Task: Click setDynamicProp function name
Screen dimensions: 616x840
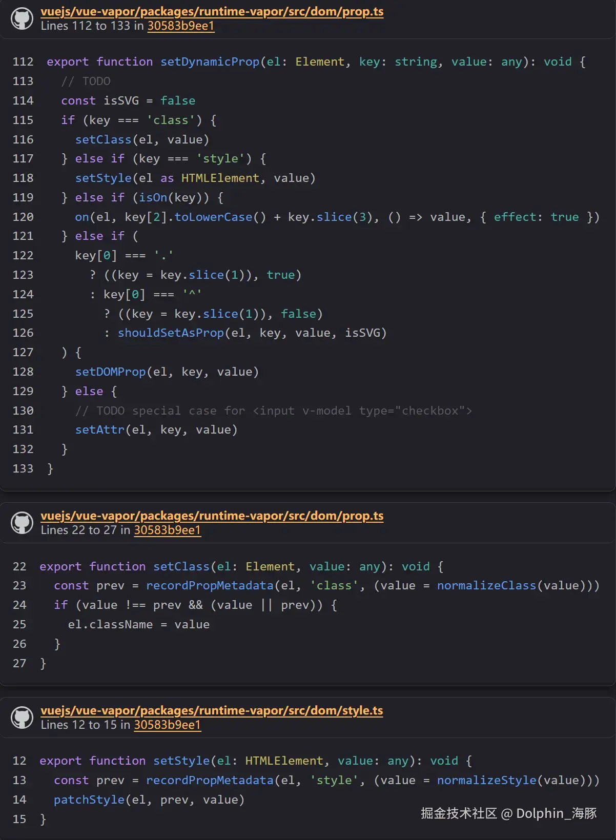Action: click(210, 62)
